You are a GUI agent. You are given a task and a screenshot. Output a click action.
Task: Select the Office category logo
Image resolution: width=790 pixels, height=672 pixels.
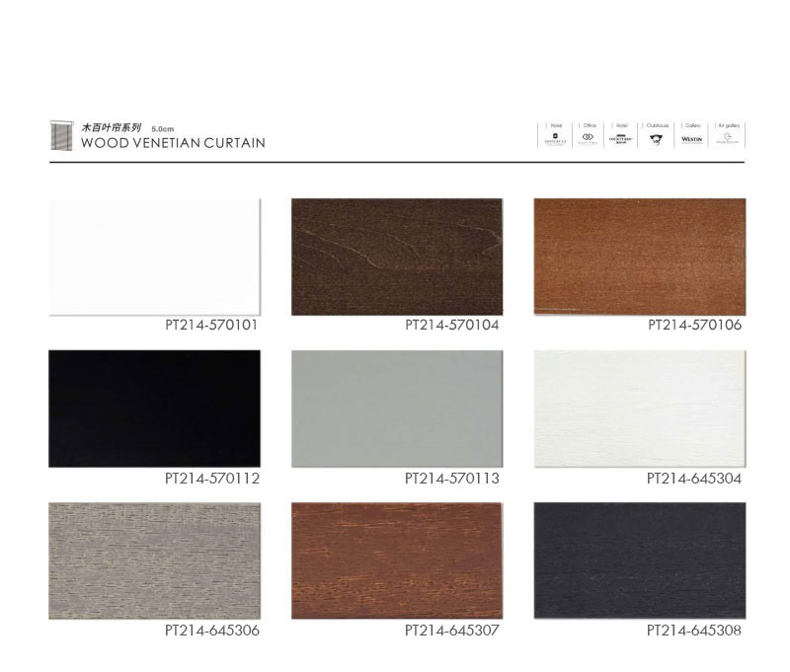tap(588, 139)
